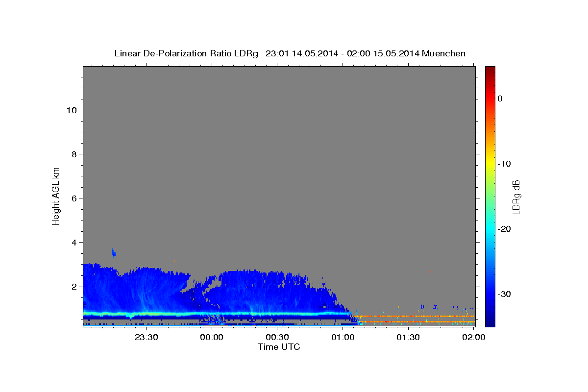The image size is (588, 392).
Task: Click the 4 km height tick label
Action: [x=73, y=243]
